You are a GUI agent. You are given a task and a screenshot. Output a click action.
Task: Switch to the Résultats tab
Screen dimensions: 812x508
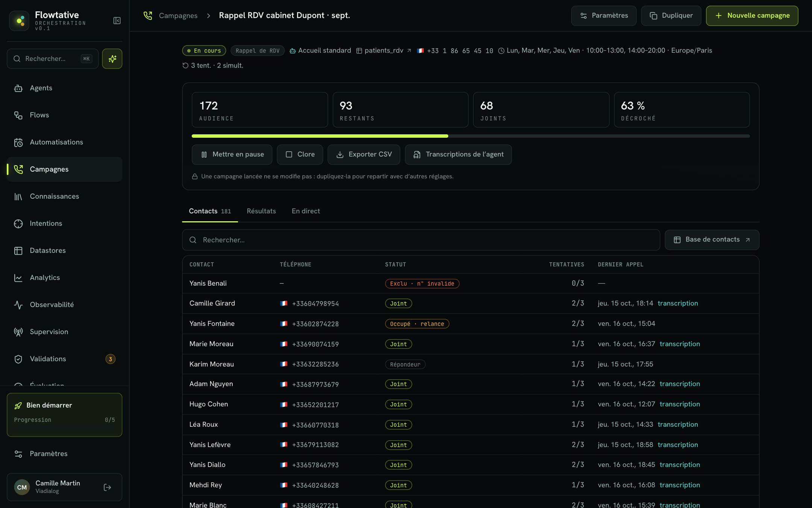261,211
